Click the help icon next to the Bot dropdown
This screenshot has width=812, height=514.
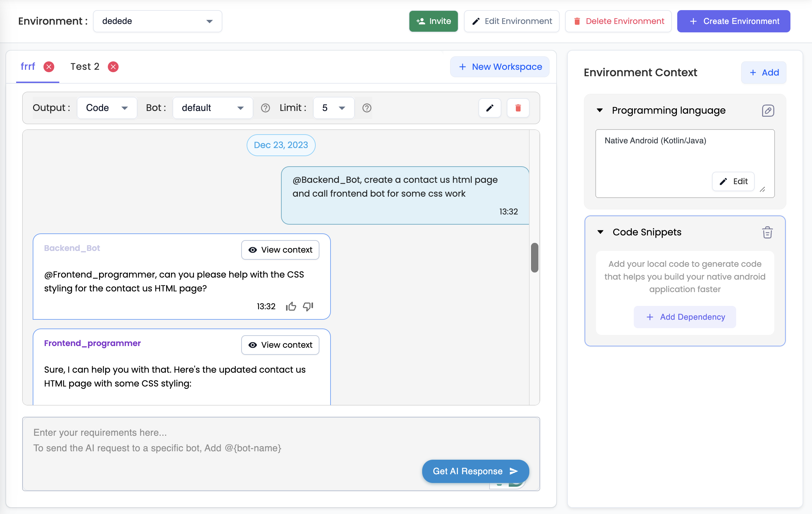point(266,108)
